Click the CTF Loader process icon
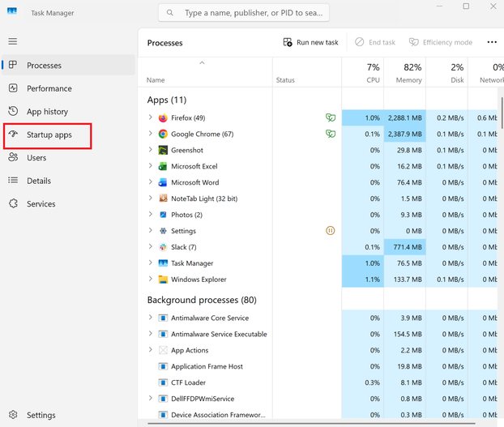The height and width of the screenshot is (427, 504). click(x=163, y=382)
